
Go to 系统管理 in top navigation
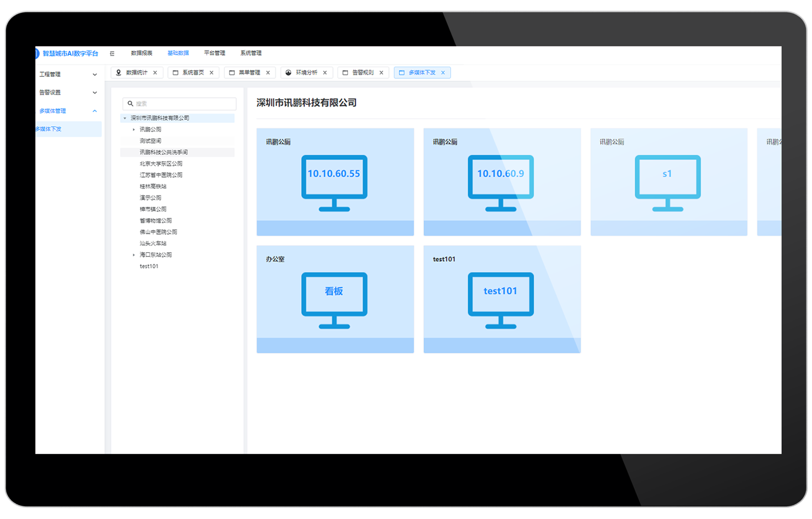(251, 53)
